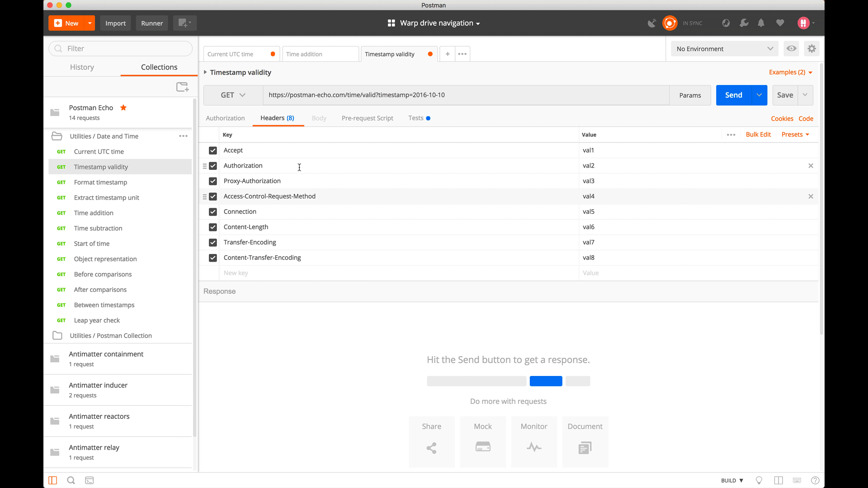868x488 pixels.
Task: Click the Bulk Edit button
Action: (758, 134)
